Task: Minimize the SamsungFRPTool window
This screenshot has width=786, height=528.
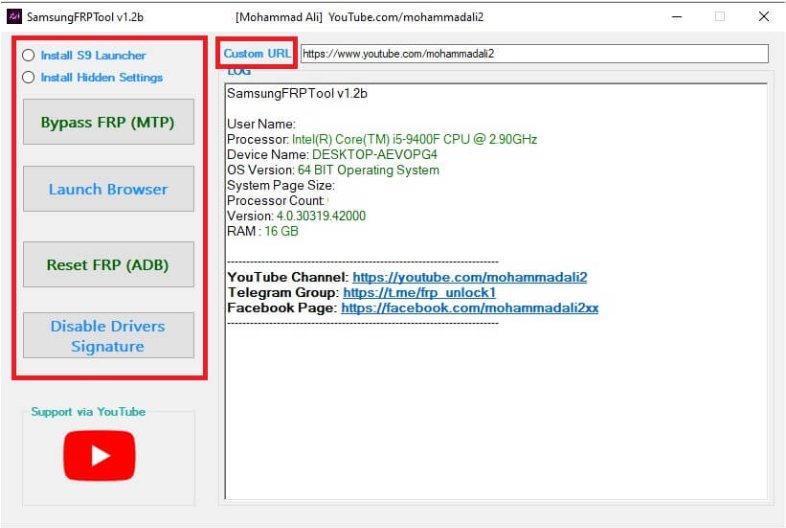Action: click(x=677, y=17)
